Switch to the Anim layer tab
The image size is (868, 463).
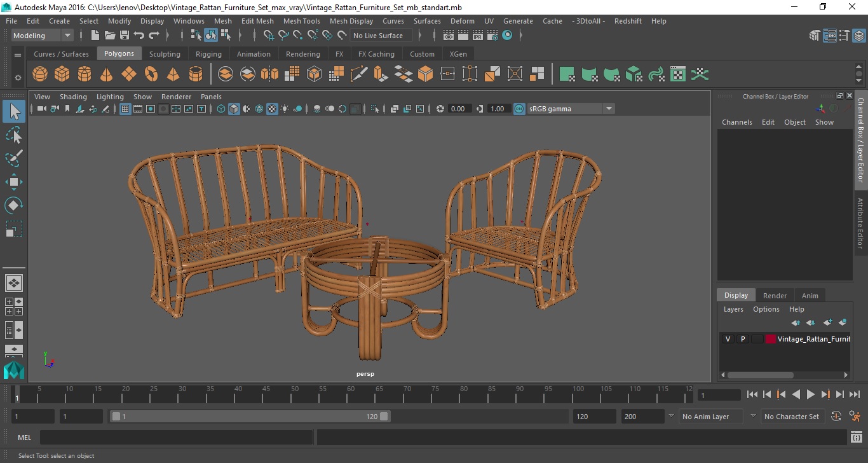[810, 295]
